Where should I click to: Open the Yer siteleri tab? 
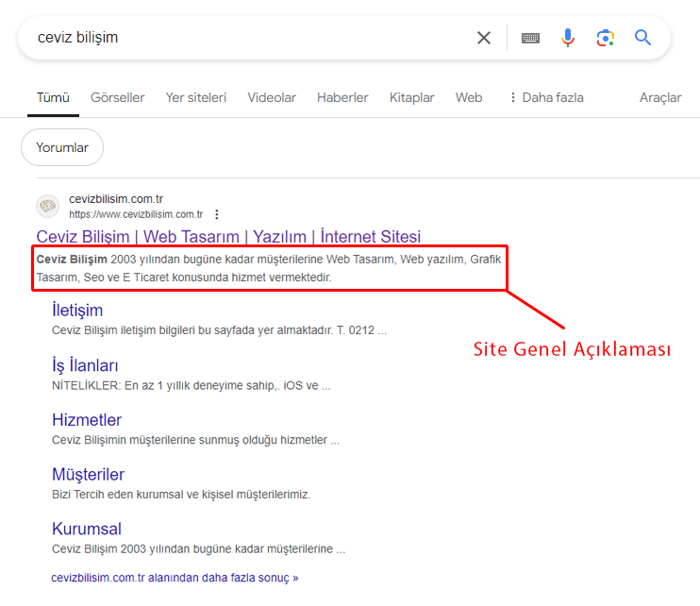pyautogui.click(x=196, y=98)
